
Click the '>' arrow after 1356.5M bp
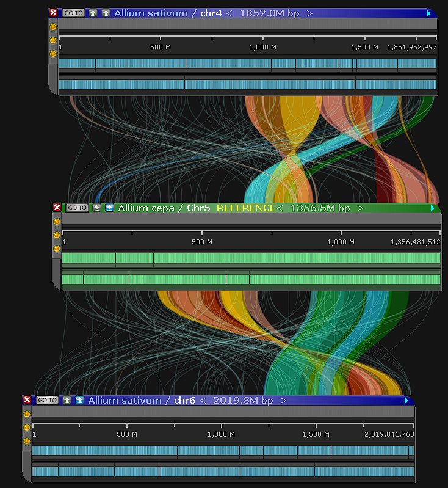[361, 208]
